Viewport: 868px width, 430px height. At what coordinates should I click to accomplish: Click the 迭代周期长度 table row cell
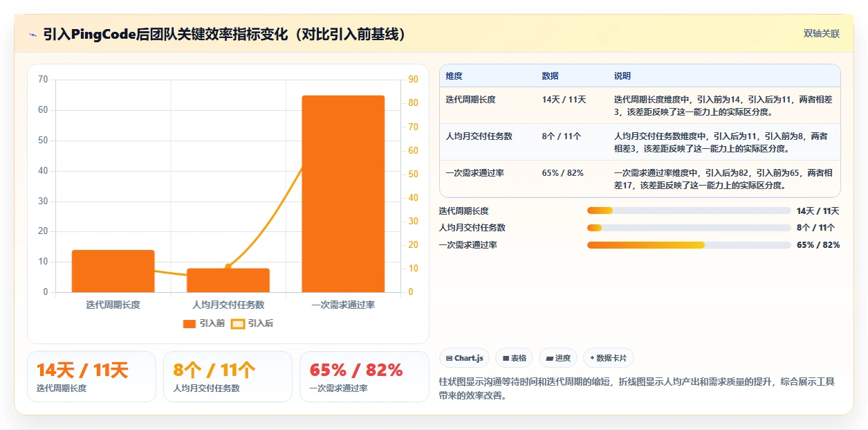point(471,100)
